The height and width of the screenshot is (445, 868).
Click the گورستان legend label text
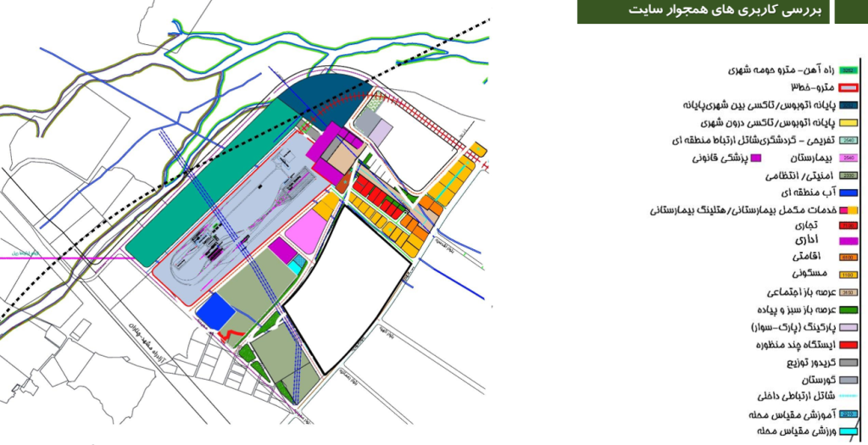pos(814,380)
